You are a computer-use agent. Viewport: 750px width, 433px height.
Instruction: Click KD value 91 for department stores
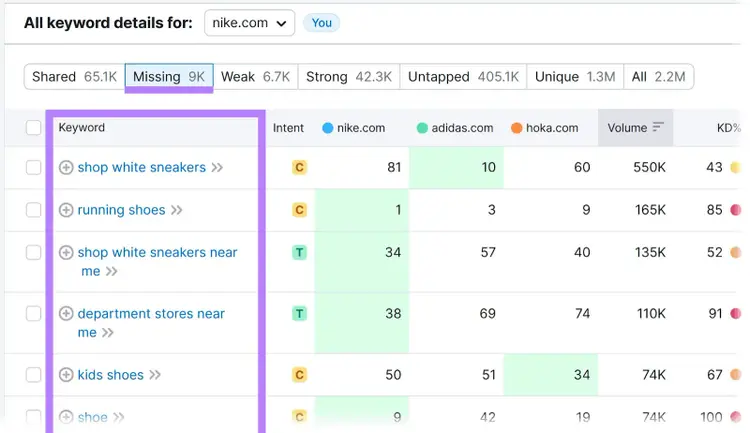(x=715, y=313)
